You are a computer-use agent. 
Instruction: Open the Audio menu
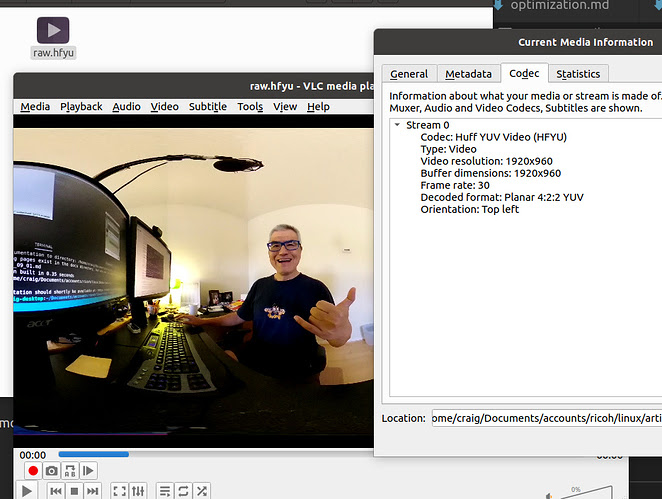click(x=126, y=106)
